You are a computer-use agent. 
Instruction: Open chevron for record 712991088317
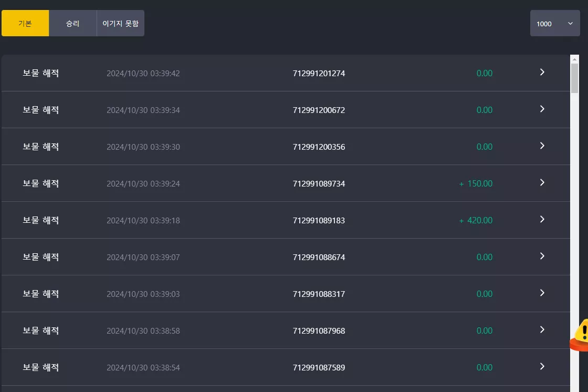tap(542, 293)
